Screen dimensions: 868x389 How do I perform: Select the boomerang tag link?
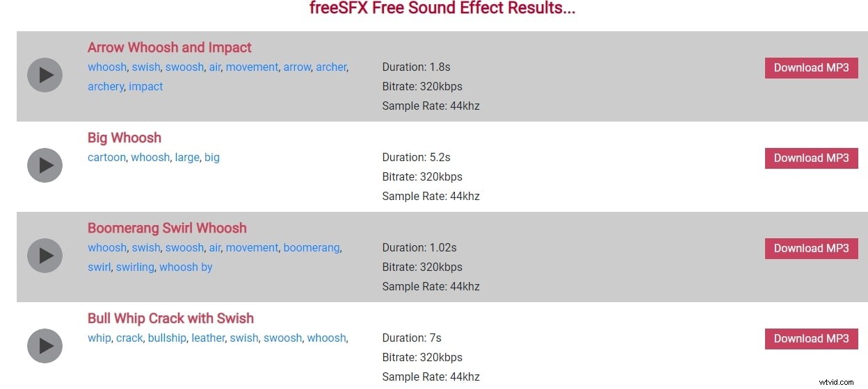click(x=312, y=248)
